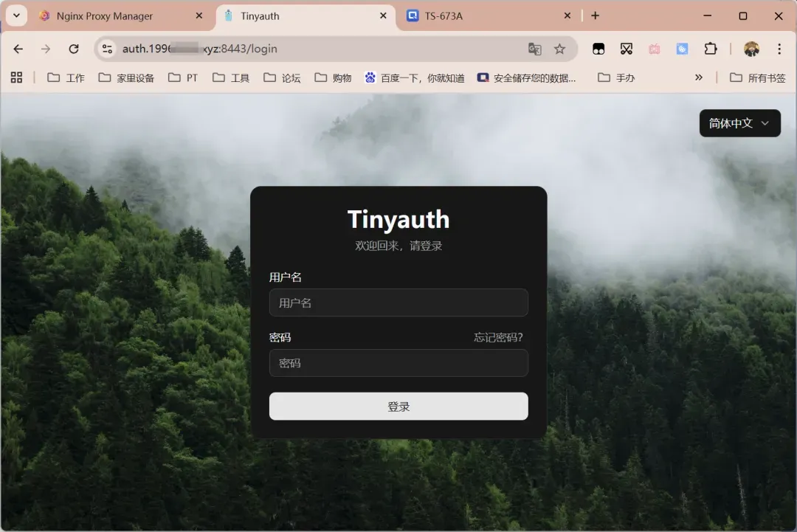Click the address bar URL
Viewport: 797px width, 532px height.
coord(200,49)
